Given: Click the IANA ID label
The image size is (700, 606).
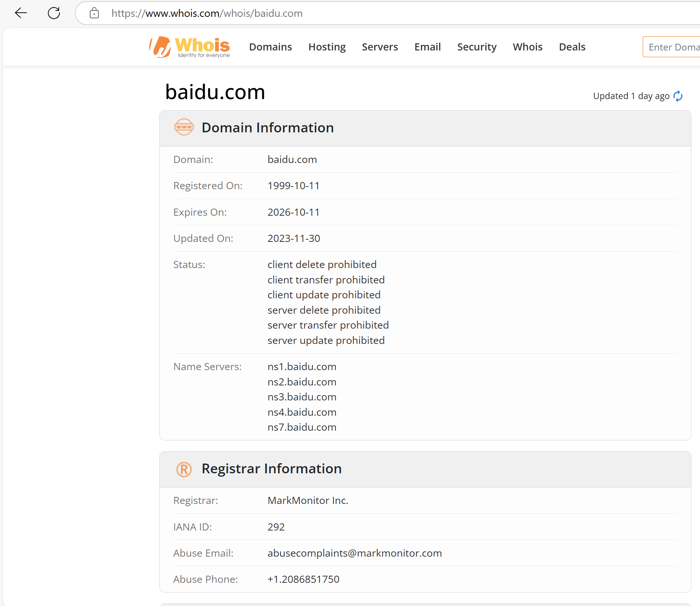Looking at the screenshot, I should click(193, 527).
